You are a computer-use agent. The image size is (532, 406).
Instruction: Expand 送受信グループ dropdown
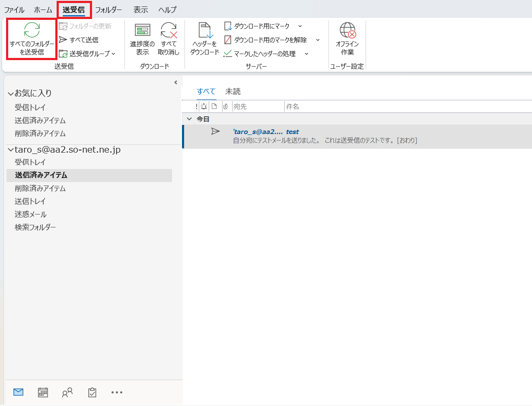[x=113, y=54]
